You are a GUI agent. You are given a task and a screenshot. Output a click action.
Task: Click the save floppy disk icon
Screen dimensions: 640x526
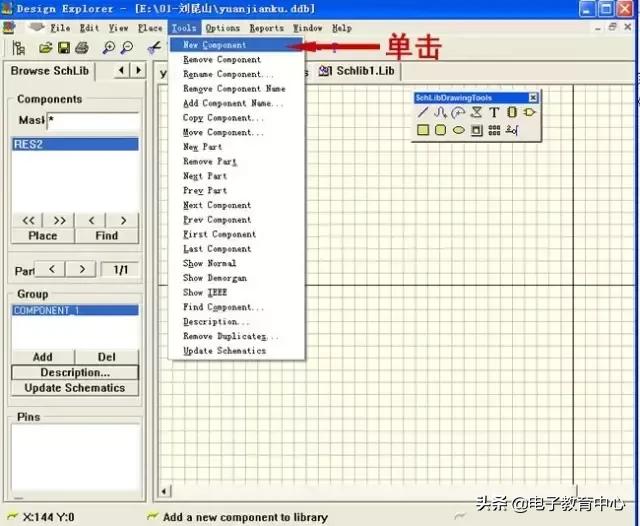point(64,48)
